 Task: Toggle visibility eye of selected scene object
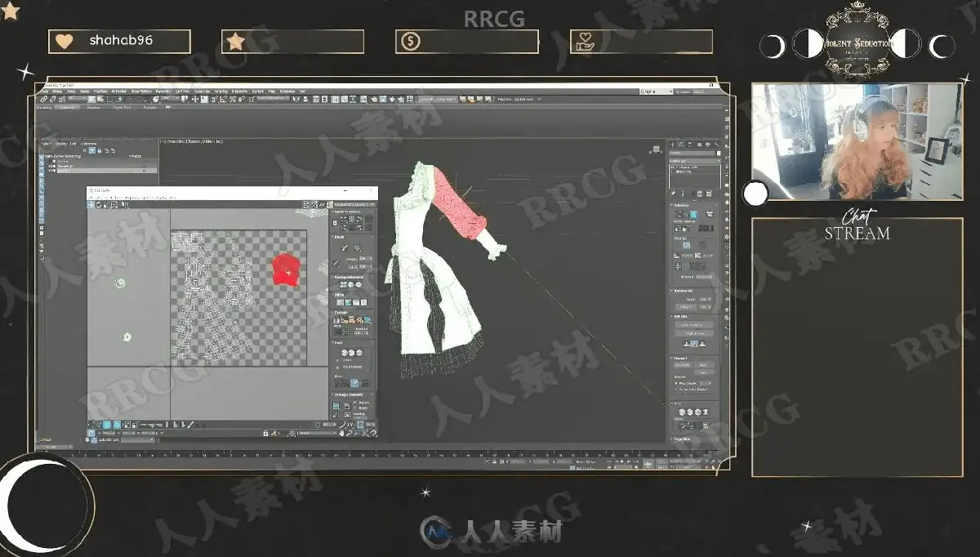click(51, 171)
